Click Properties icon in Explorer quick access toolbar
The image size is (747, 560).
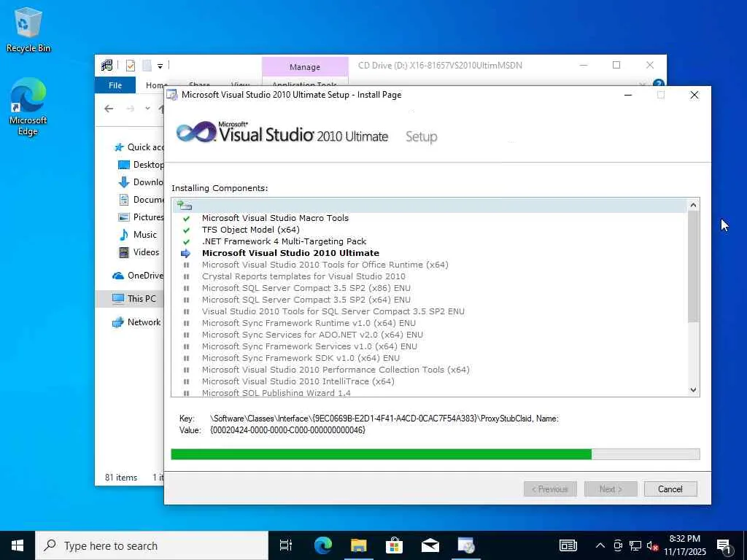pyautogui.click(x=130, y=66)
